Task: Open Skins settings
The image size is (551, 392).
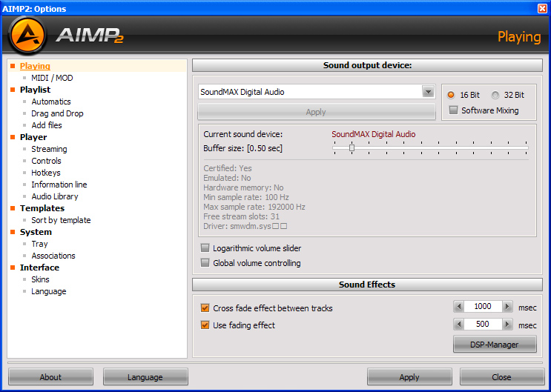Action: point(40,279)
